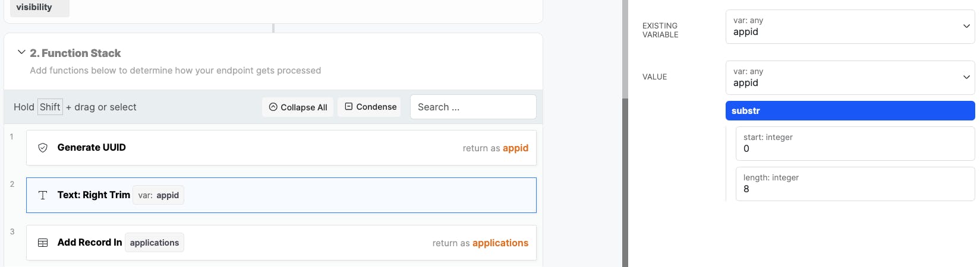980x267 pixels.
Task: Click the applications table tag
Action: (x=155, y=243)
